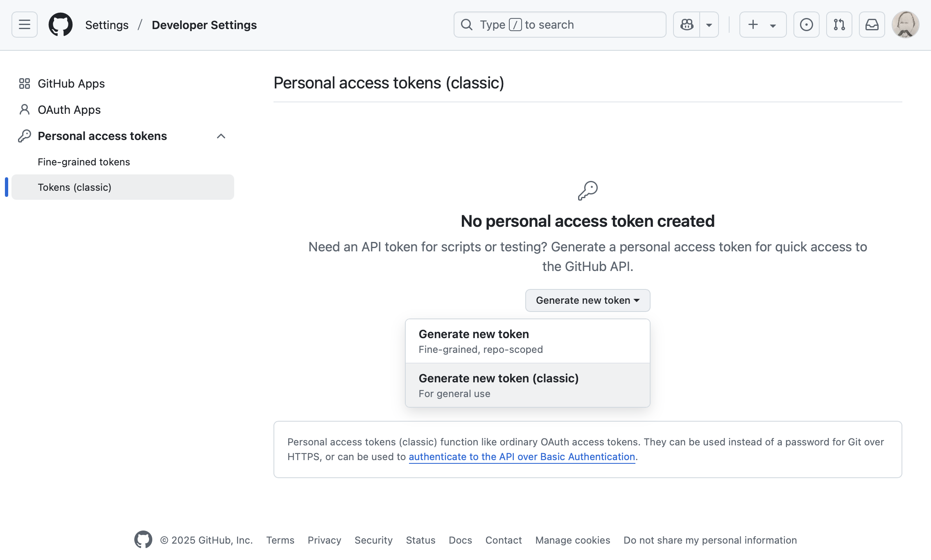Expand the Copilot dropdown arrow
The image size is (931, 560).
point(709,25)
